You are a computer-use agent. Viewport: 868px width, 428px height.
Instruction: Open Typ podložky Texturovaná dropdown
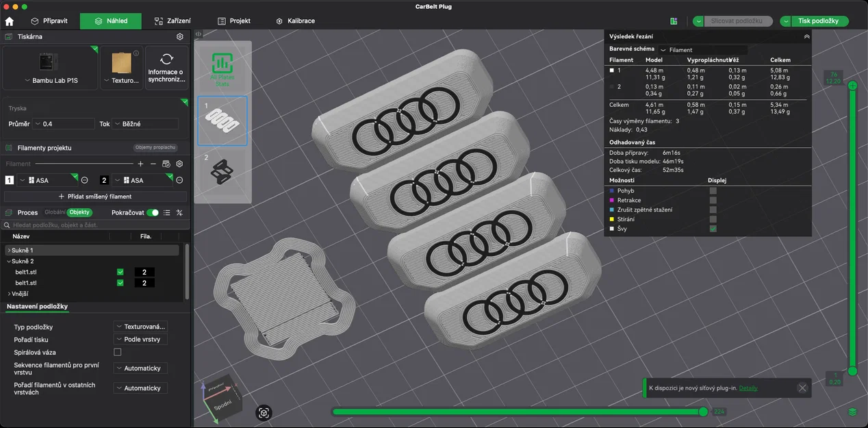tap(140, 327)
